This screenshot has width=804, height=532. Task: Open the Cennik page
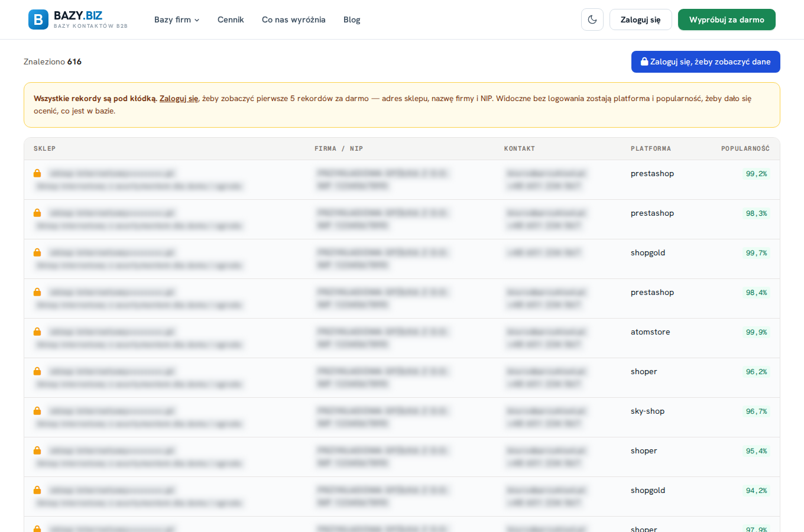point(231,20)
